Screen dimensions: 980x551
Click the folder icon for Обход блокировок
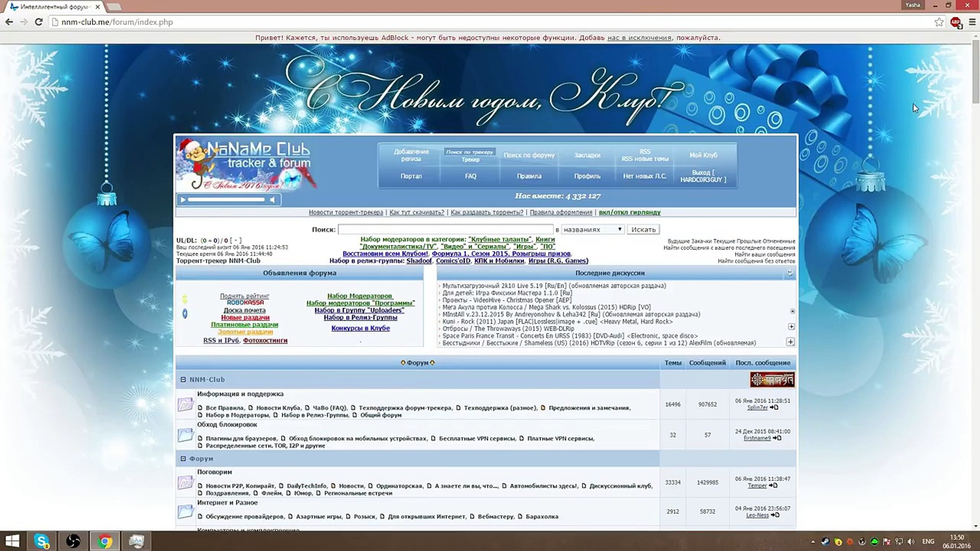pyautogui.click(x=185, y=435)
